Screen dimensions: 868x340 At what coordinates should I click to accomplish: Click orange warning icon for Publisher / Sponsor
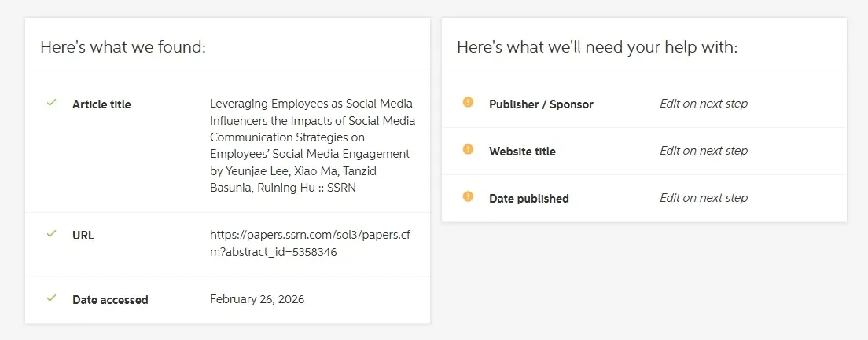(469, 102)
